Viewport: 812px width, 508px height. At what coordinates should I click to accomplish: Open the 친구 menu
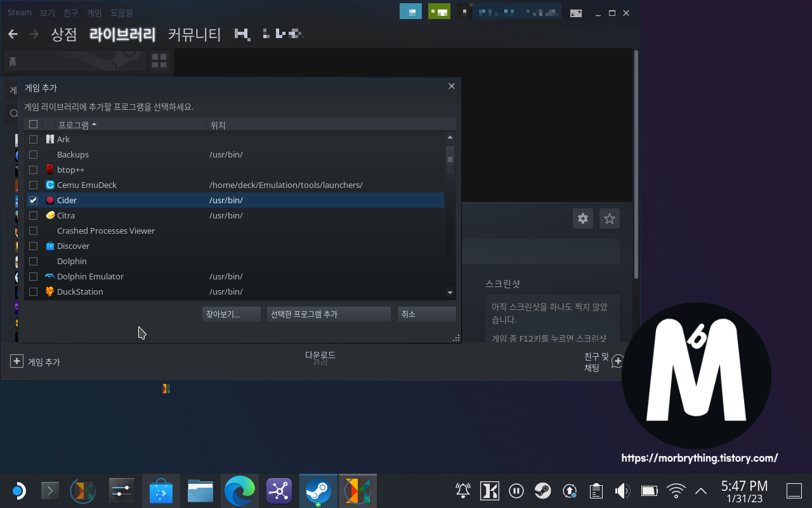(71, 13)
